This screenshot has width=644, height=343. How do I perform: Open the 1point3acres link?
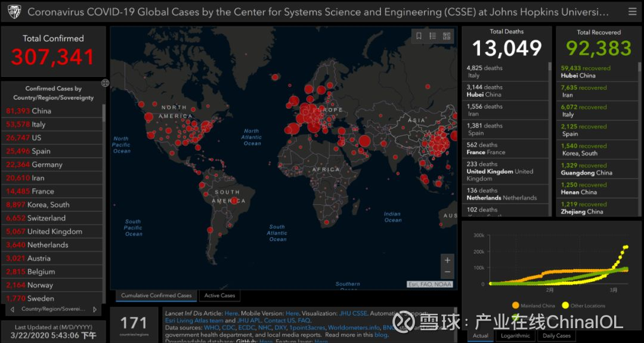point(307,328)
